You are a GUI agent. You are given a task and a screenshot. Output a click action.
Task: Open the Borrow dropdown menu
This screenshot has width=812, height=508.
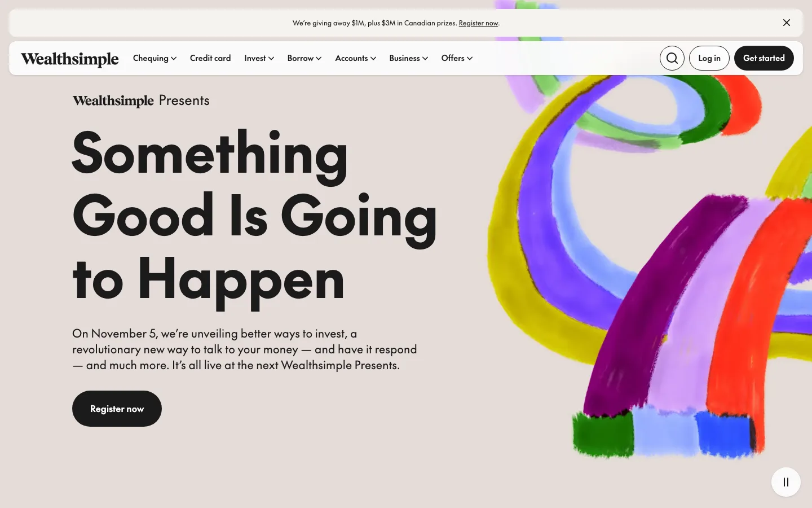click(304, 58)
